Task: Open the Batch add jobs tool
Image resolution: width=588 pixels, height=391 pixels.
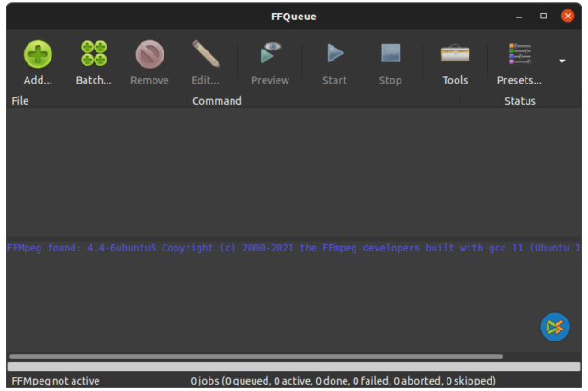Action: pyautogui.click(x=93, y=55)
